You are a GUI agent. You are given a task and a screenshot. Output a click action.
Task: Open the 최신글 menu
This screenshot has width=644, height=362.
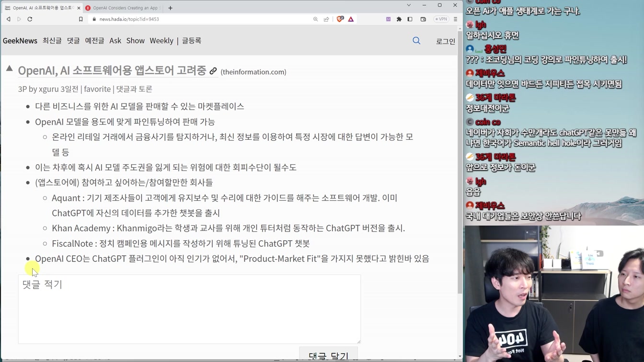pyautogui.click(x=52, y=41)
